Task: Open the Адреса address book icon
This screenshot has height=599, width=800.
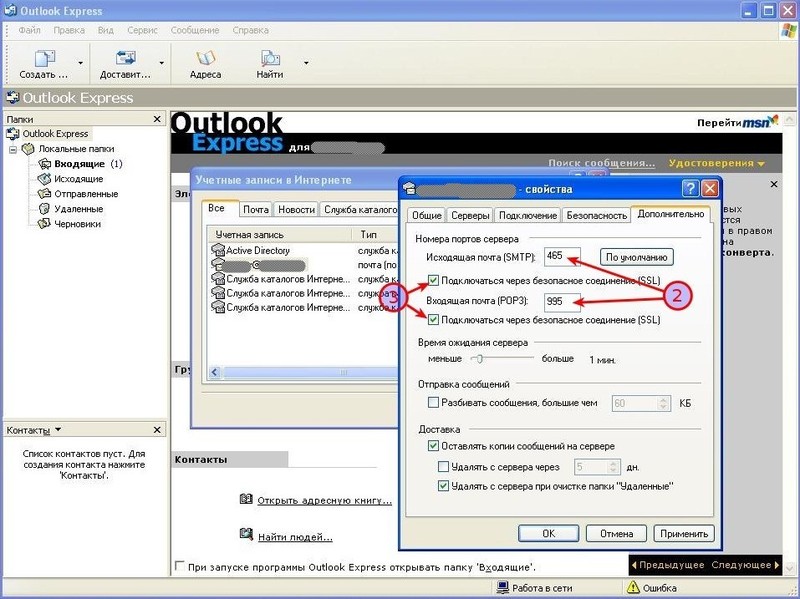Action: (205, 58)
